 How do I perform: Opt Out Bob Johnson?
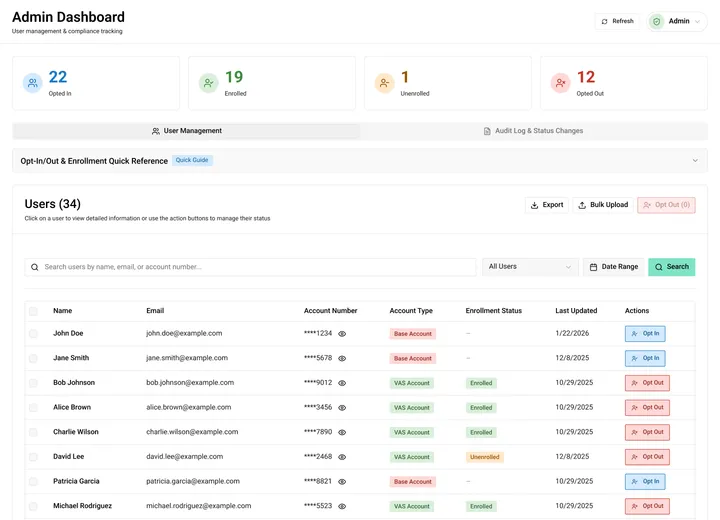coord(647,383)
